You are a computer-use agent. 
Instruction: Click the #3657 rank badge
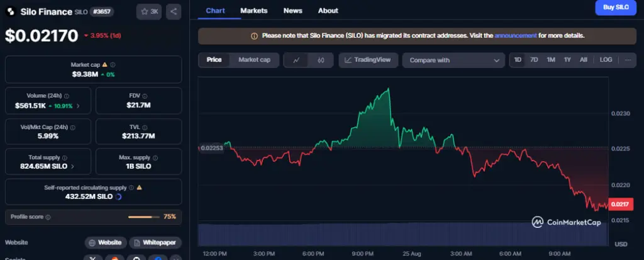(102, 12)
